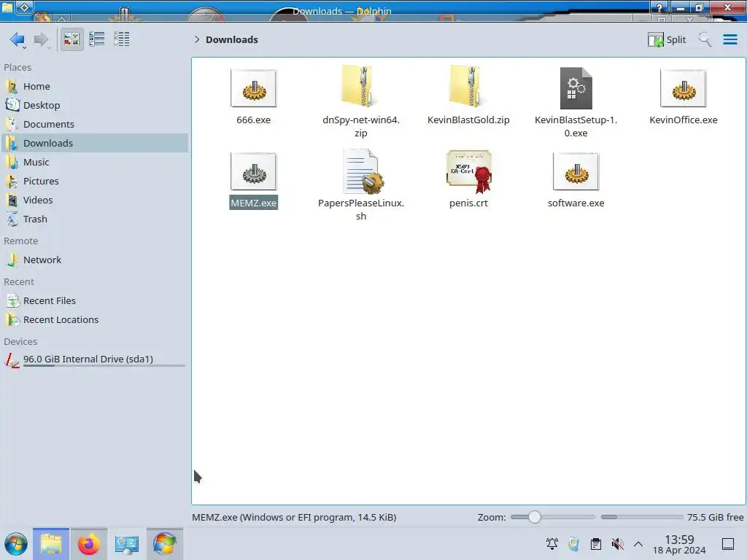Open the search magnifier

[705, 39]
